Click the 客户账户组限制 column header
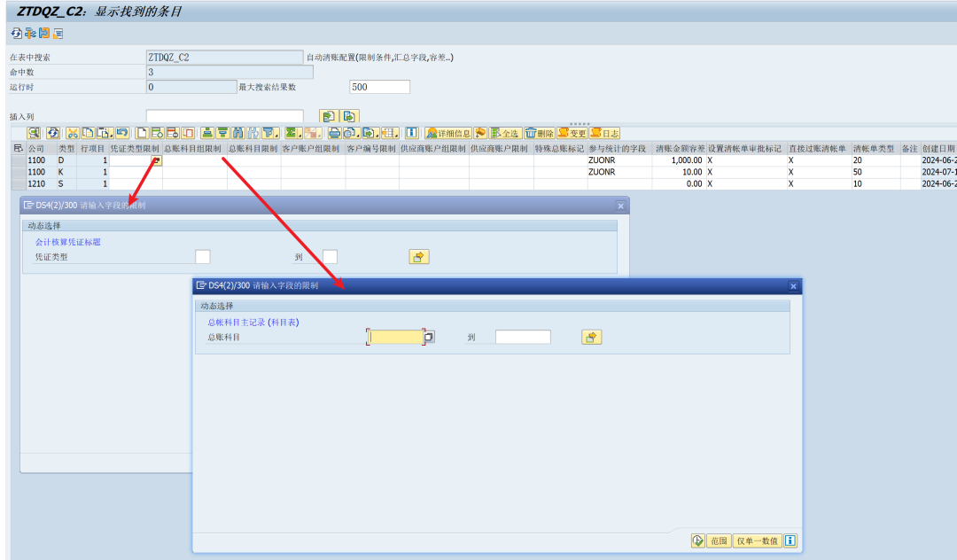Screen dimensions: 957x560 coord(313,148)
